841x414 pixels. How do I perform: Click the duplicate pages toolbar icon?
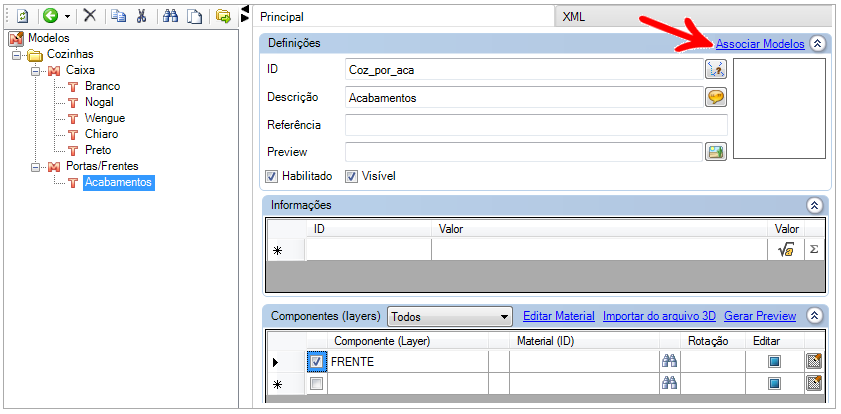coord(194,17)
